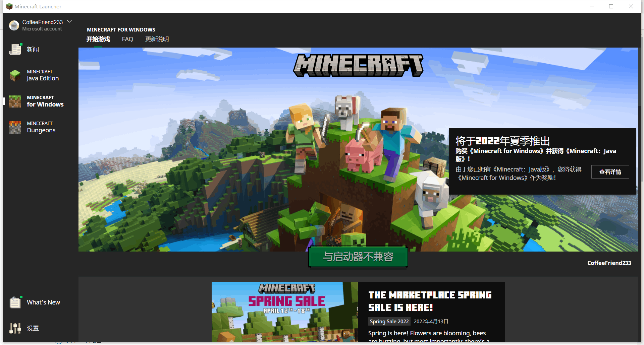Click the 新闻 label in sidebar

coord(33,50)
